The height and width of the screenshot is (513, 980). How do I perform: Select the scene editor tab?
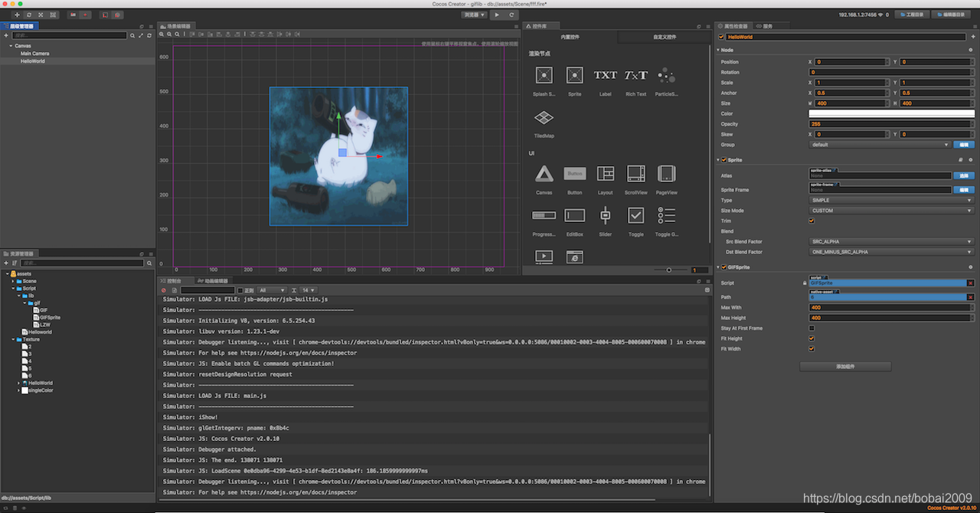(178, 26)
